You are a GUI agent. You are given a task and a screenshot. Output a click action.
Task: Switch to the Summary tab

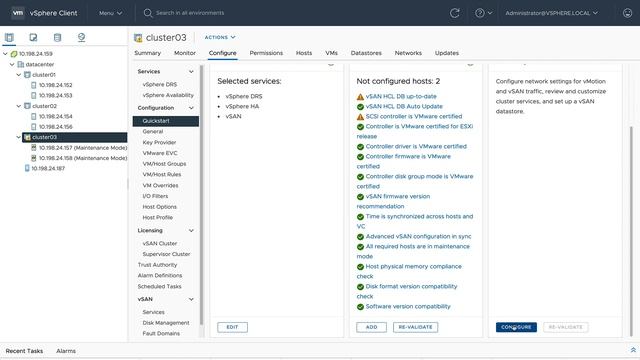tap(147, 53)
